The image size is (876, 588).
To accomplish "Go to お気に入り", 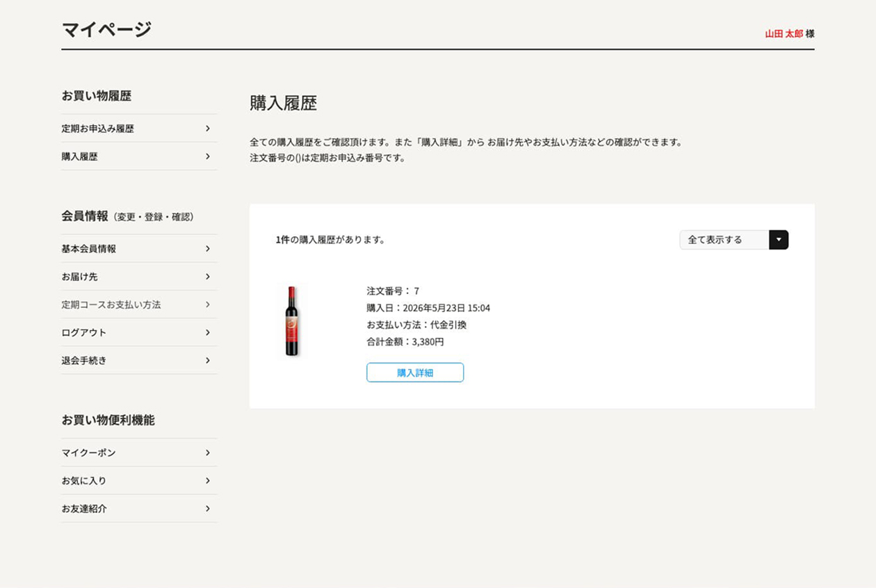I will pyautogui.click(x=139, y=480).
